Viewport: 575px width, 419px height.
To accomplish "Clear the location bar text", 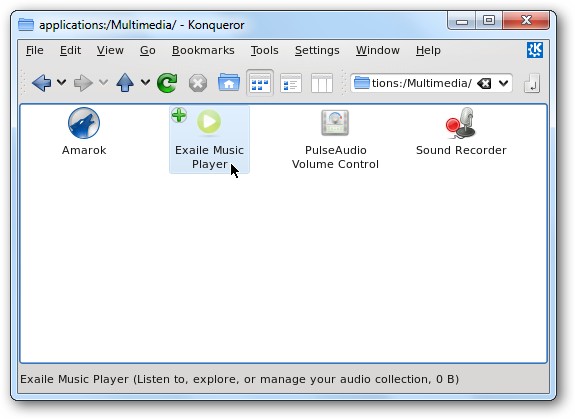I will coord(484,84).
